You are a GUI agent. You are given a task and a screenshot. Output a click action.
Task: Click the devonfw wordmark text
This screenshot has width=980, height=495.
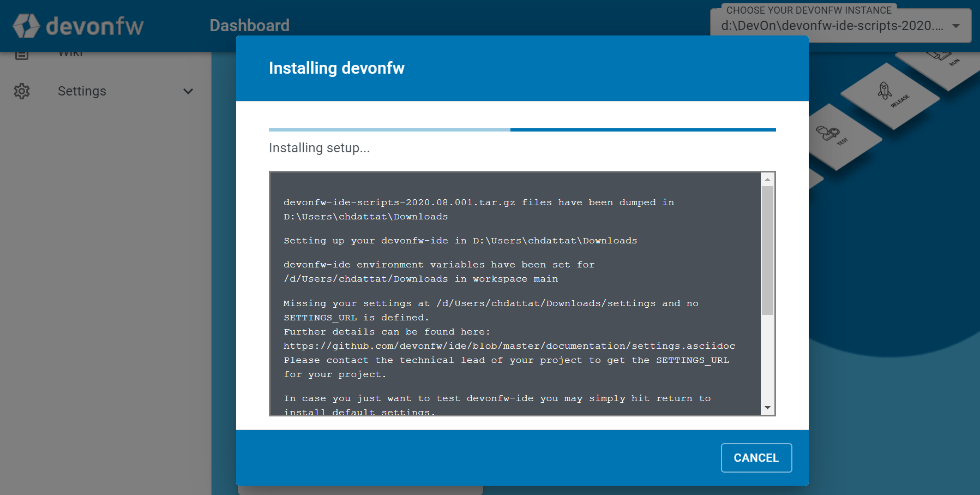click(95, 26)
